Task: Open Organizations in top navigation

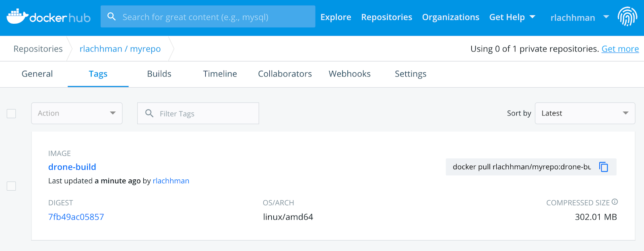Action: point(450,17)
